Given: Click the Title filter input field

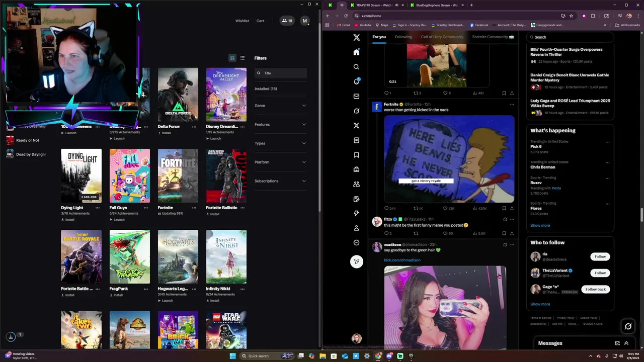Looking at the screenshot, I should (281, 73).
